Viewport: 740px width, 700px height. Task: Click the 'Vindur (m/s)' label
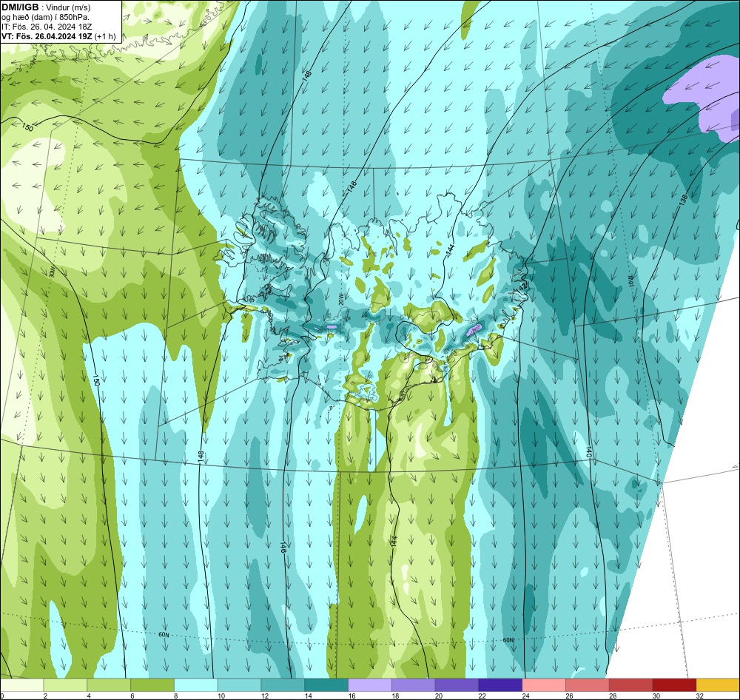(70, 7)
